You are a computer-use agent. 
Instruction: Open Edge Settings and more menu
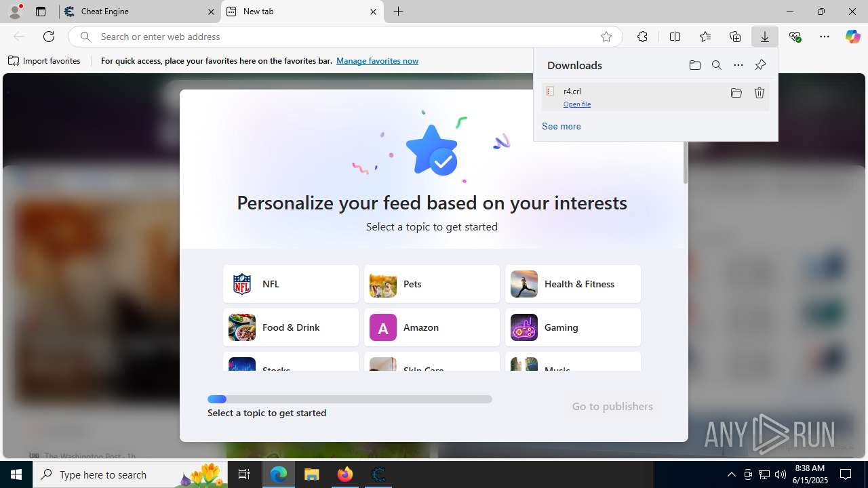tap(825, 37)
